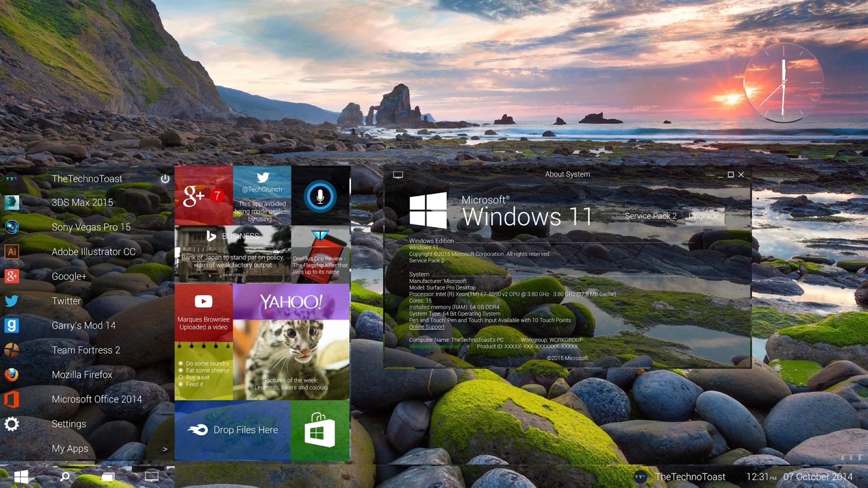868x488 pixels.
Task: Select the Twitter label in start list
Action: [x=66, y=301]
